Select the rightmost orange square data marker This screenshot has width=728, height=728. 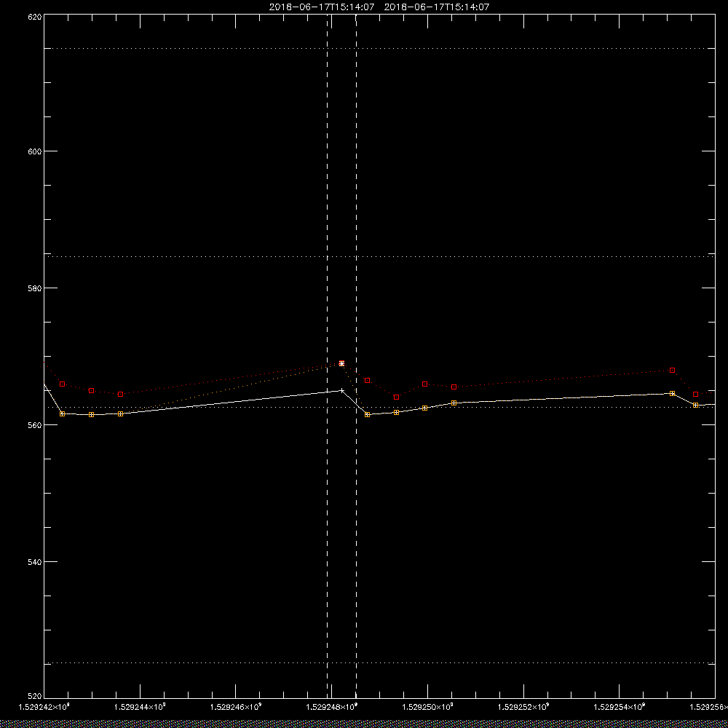point(695,405)
